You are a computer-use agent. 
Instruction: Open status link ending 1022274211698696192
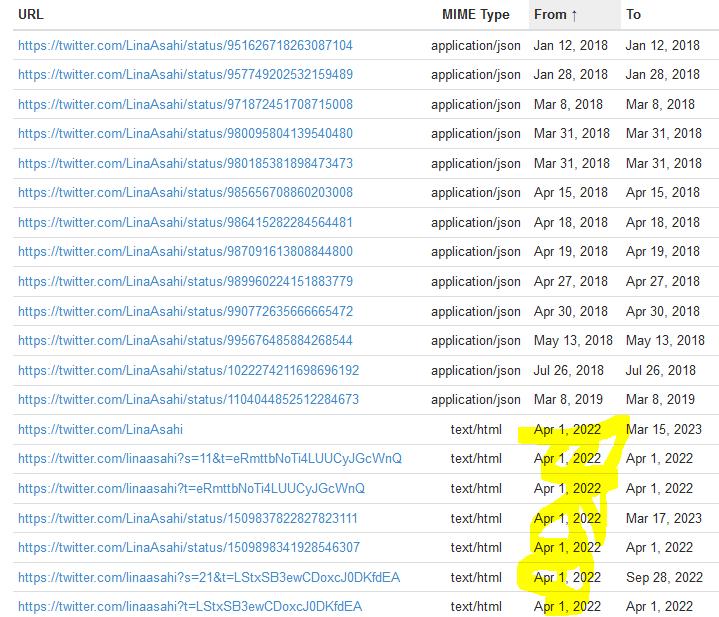click(188, 370)
